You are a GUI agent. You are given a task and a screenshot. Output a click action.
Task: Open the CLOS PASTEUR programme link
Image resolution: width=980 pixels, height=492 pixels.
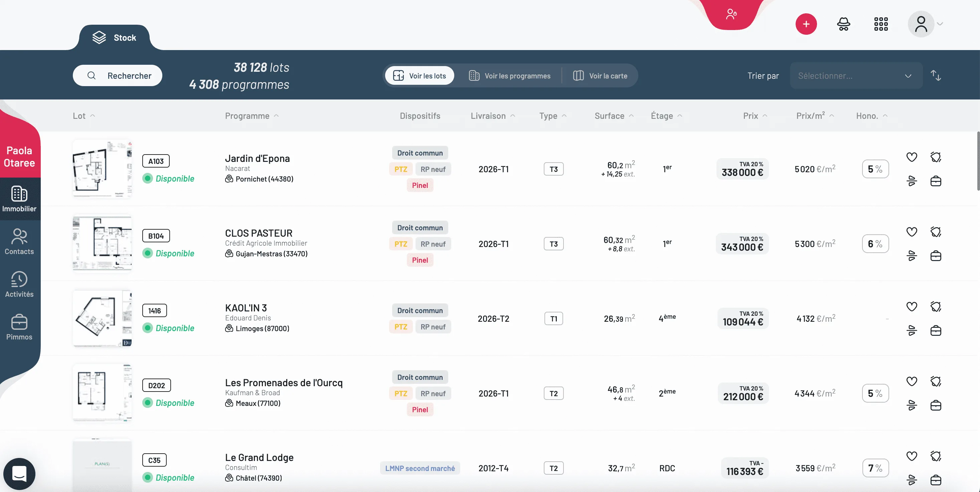coord(259,233)
